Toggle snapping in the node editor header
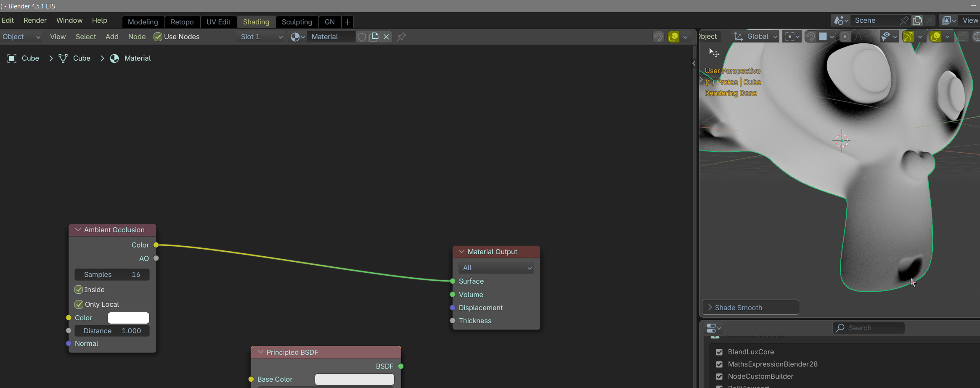Screen dimensions: 980x388 pyautogui.click(x=658, y=37)
